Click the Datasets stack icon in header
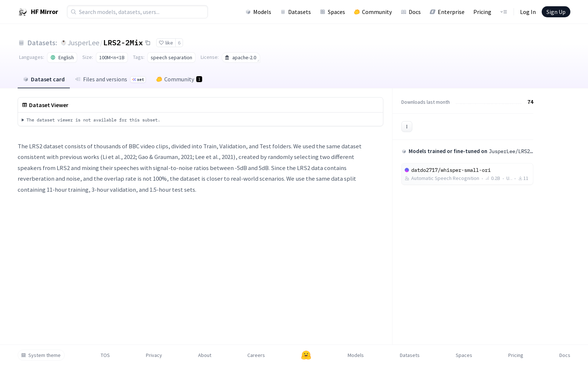The image size is (588, 368). click(x=21, y=43)
